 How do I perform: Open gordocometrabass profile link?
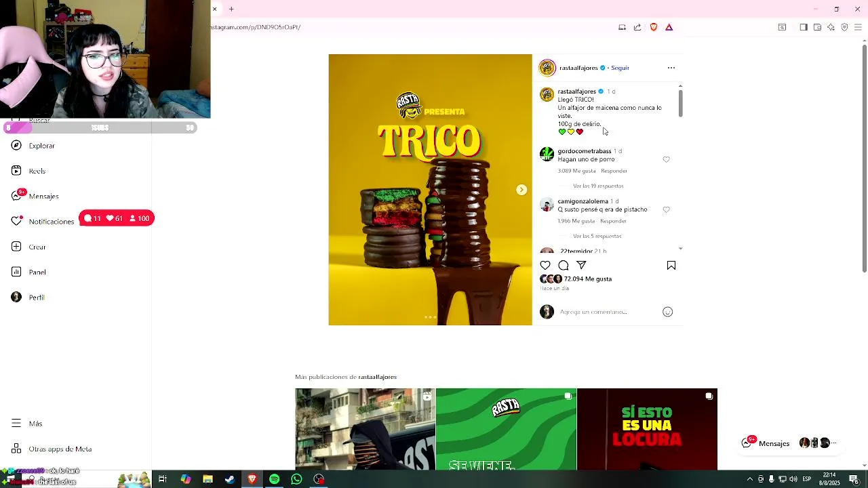(x=585, y=151)
